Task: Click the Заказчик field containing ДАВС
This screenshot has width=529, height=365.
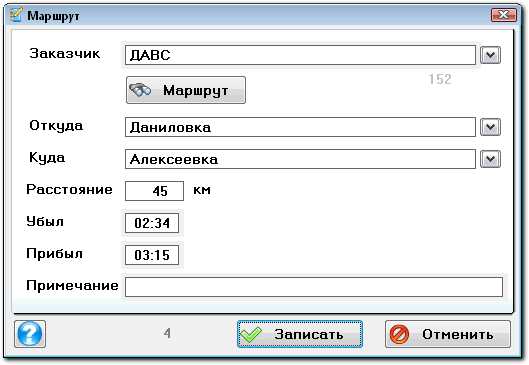Action: coord(300,55)
